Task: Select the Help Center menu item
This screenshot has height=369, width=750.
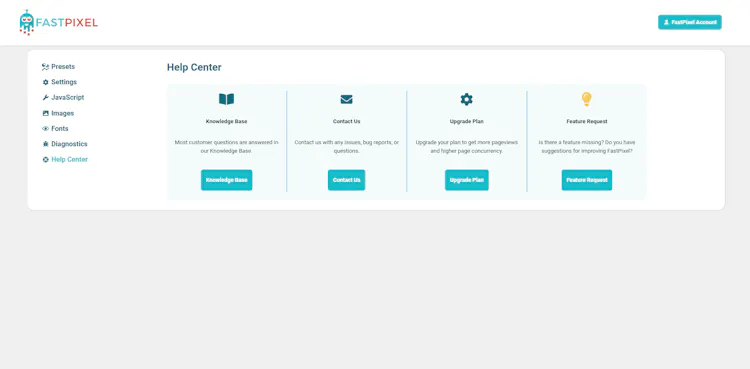Action: click(x=65, y=159)
